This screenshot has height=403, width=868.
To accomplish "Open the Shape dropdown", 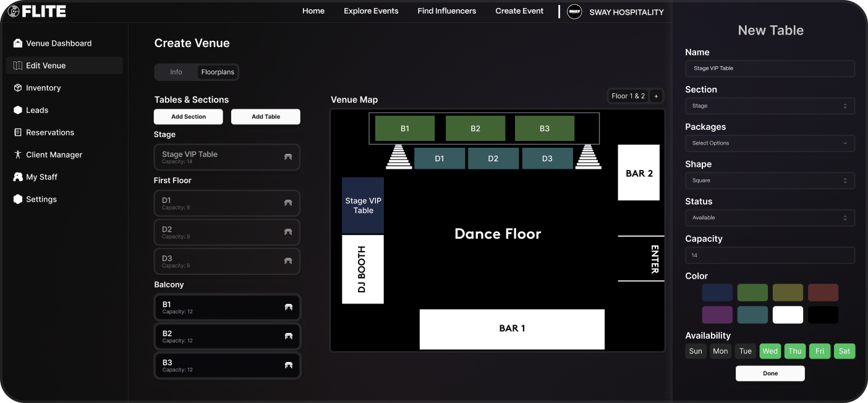I will 770,180.
